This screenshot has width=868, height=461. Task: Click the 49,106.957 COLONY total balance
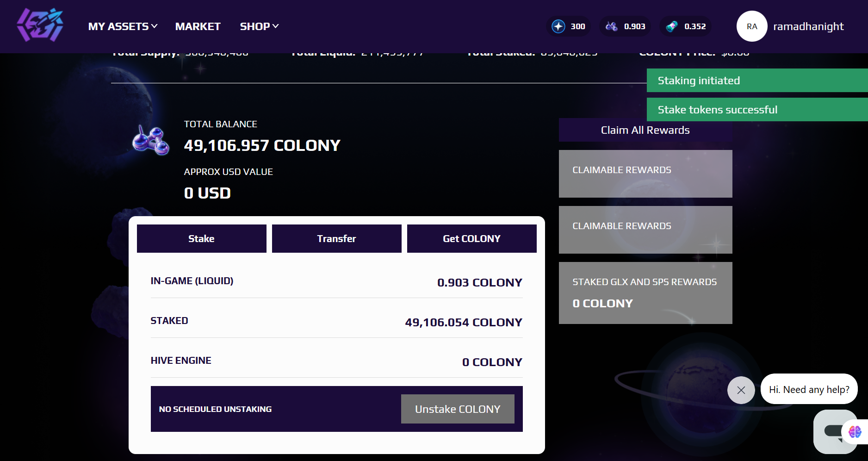(262, 145)
